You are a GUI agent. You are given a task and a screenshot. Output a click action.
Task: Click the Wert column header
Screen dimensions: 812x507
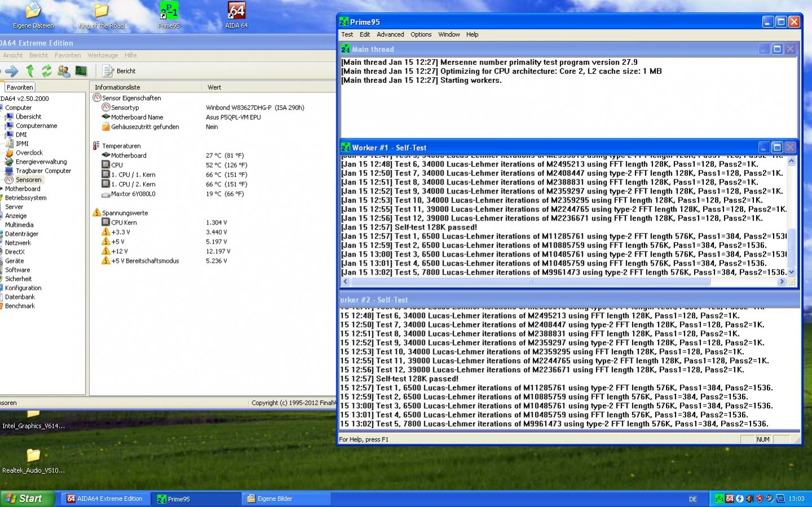pyautogui.click(x=269, y=87)
